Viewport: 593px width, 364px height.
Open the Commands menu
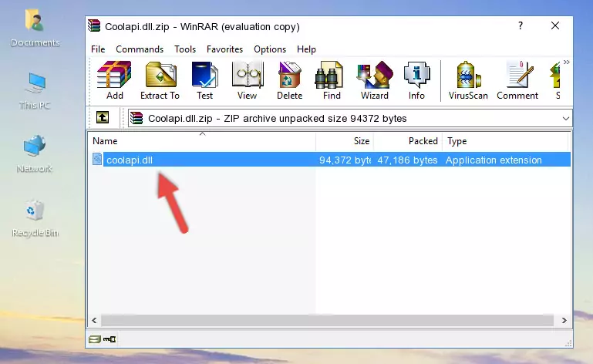[x=140, y=49]
